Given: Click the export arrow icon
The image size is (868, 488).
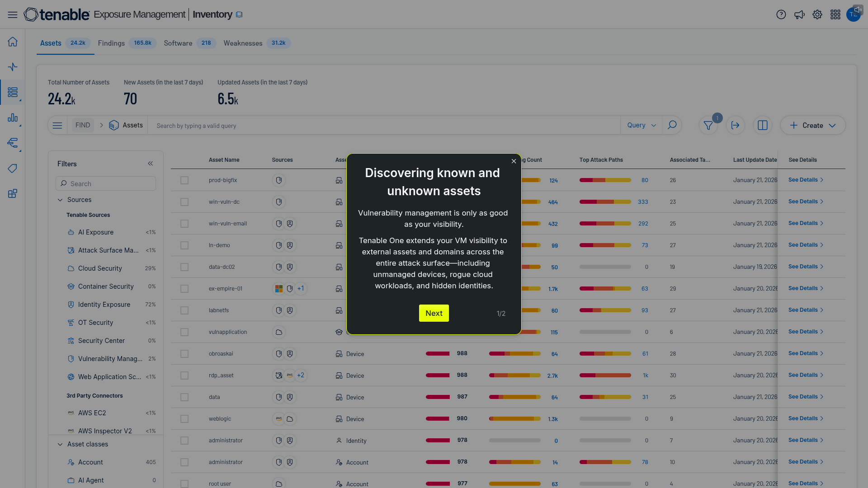Looking at the screenshot, I should (x=736, y=126).
